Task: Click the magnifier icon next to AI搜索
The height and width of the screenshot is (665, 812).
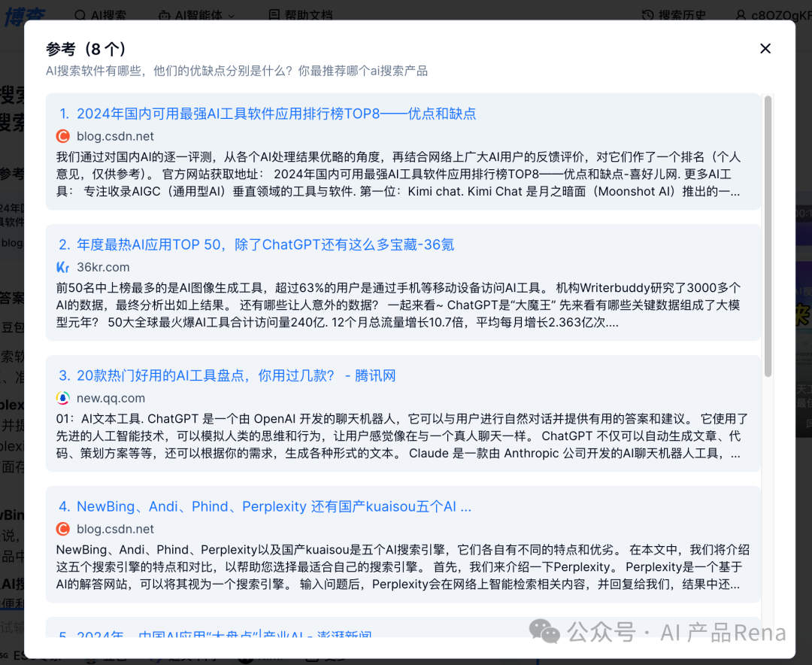Action: click(x=79, y=14)
